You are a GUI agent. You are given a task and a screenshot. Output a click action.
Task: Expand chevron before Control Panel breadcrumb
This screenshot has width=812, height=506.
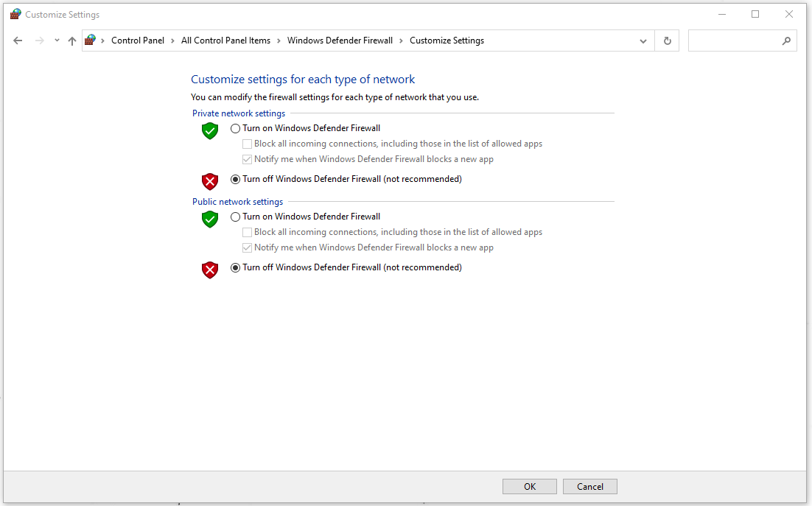(x=102, y=41)
